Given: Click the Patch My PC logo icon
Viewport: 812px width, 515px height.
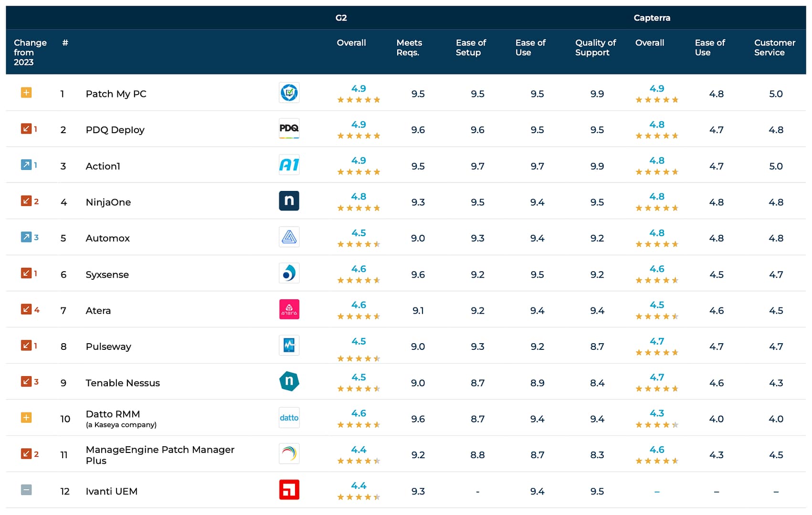Looking at the screenshot, I should pos(289,93).
